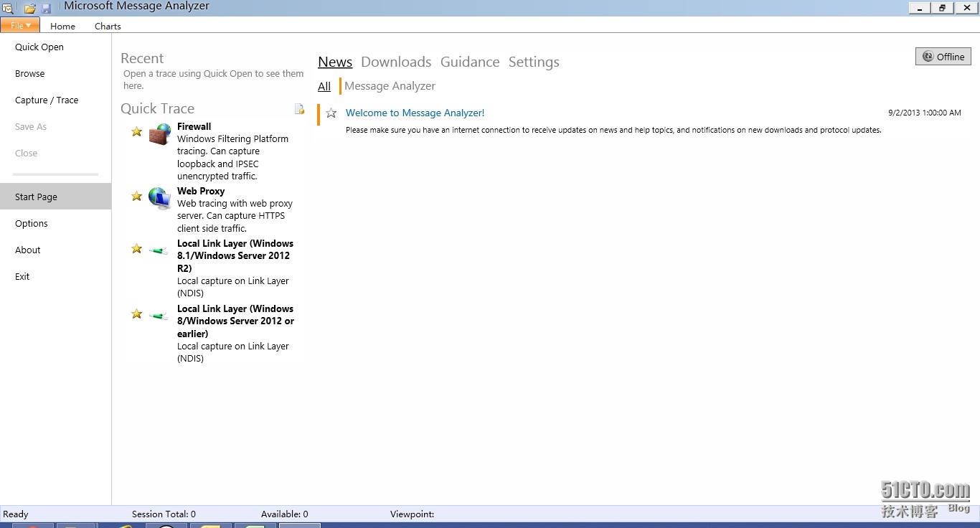Start Local Link Layer Windows 8/Server 2012 or earlier trace
The image size is (980, 528).
pos(235,321)
